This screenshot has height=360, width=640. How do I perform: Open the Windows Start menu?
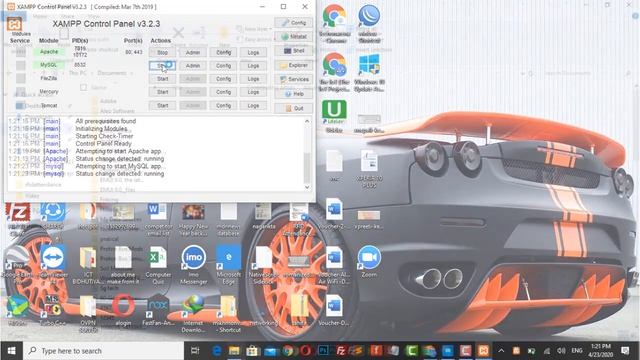(x=11, y=351)
